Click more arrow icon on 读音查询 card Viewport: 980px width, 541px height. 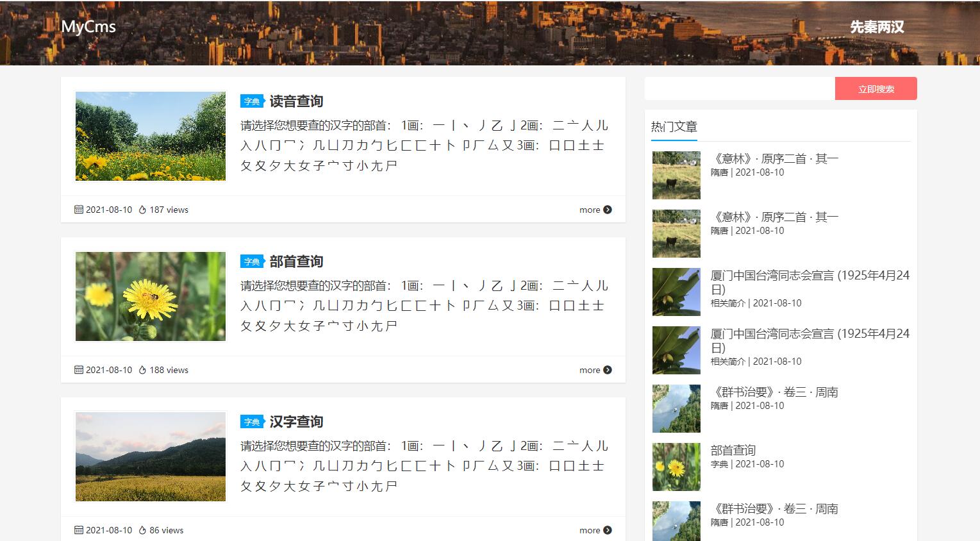click(608, 210)
